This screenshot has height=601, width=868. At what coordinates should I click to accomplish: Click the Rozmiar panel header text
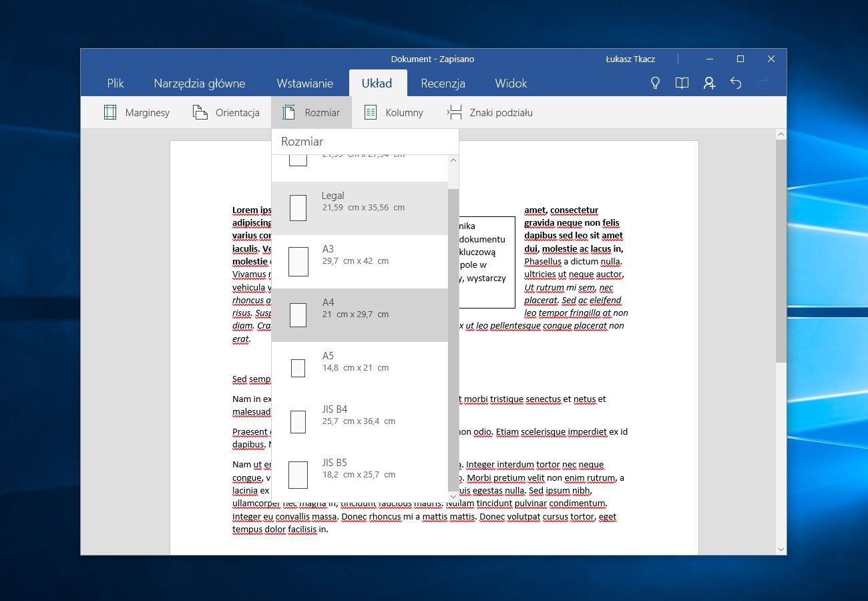302,142
